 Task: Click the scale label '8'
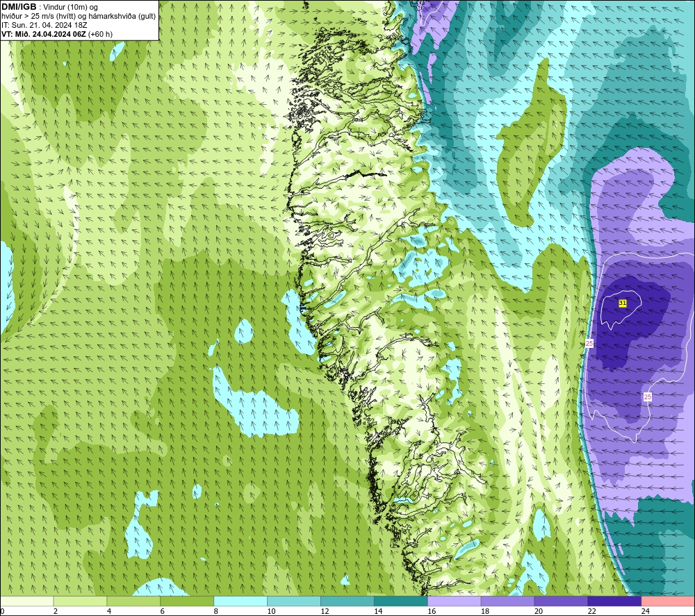pyautogui.click(x=216, y=611)
